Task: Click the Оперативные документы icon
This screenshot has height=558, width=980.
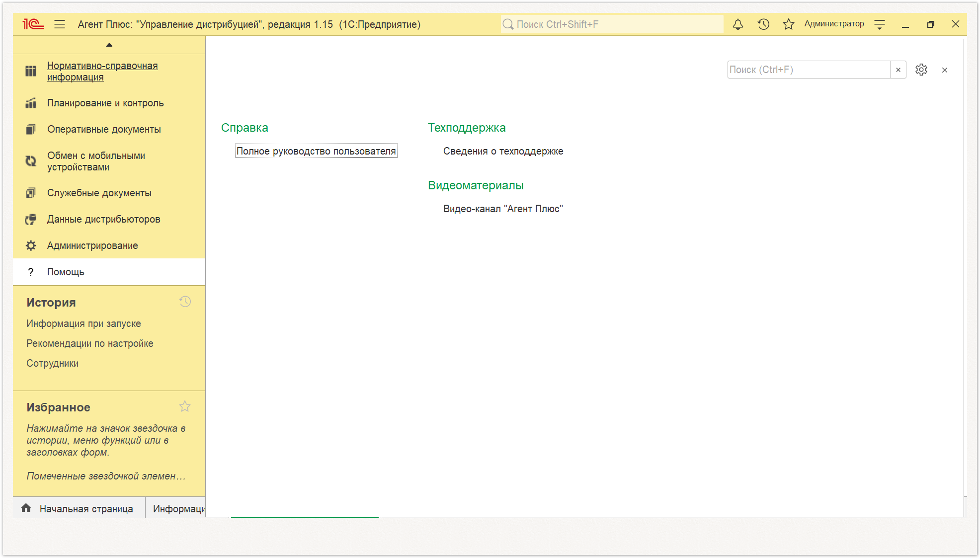Action: [31, 129]
